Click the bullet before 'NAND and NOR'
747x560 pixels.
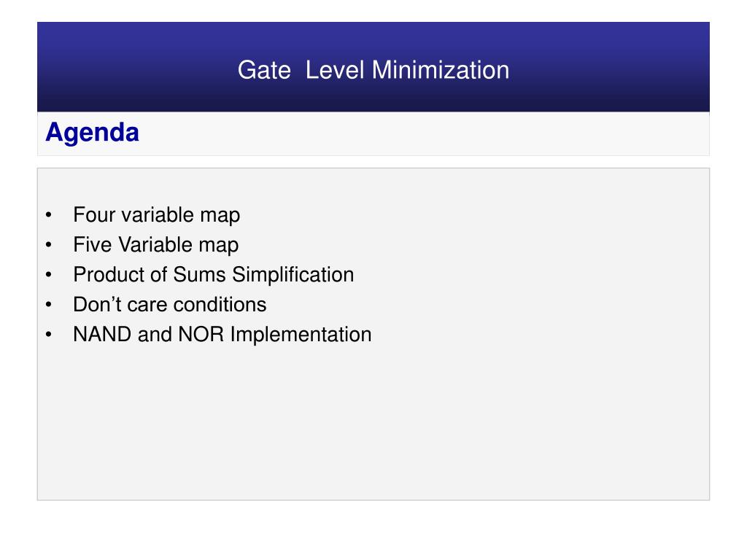click(x=49, y=335)
